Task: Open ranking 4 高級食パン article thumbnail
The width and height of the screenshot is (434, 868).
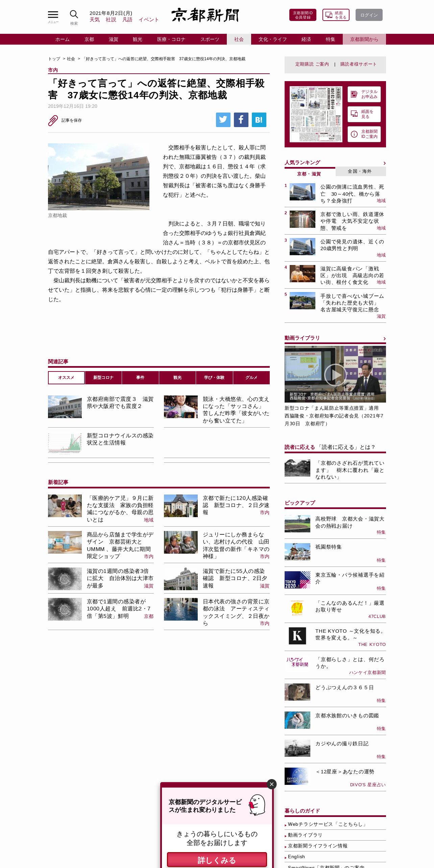Action: tap(303, 273)
